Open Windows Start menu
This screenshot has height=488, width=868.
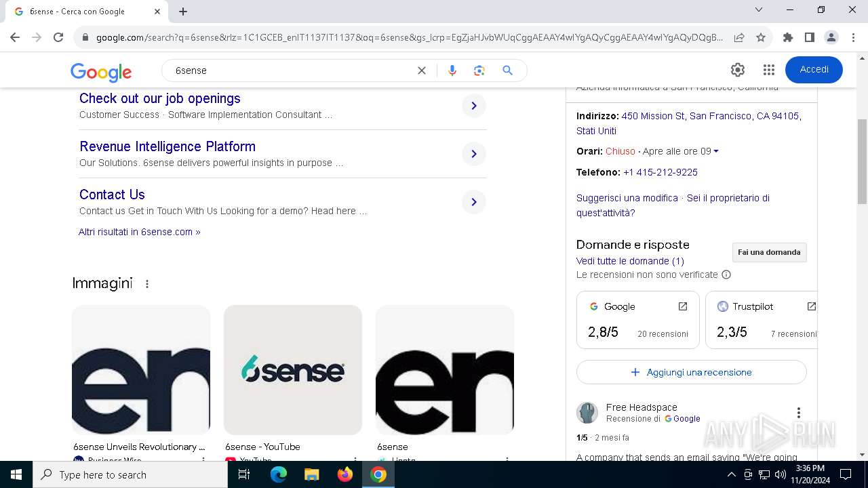(16, 474)
